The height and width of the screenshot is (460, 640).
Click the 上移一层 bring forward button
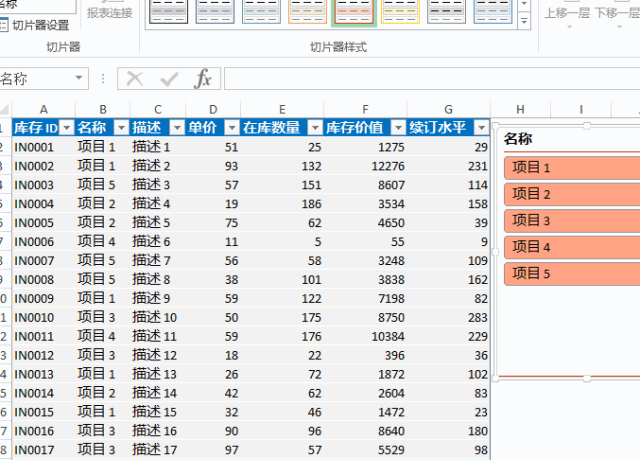coord(567,16)
